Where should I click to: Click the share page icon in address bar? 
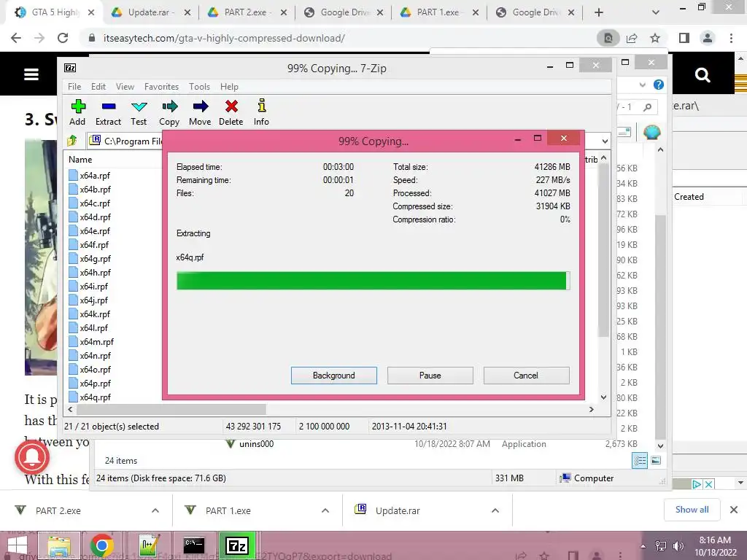point(632,38)
